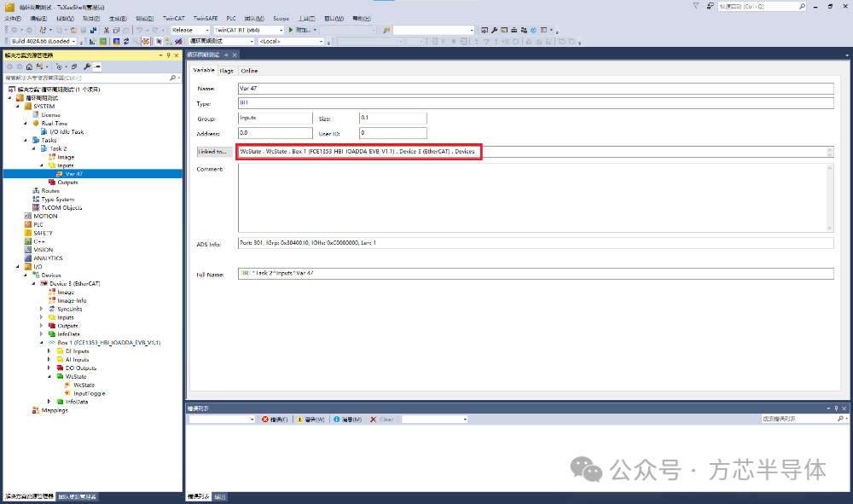This screenshot has height=504, width=853.
Task: Toggle the Warnings filter in error list
Action: pos(310,420)
